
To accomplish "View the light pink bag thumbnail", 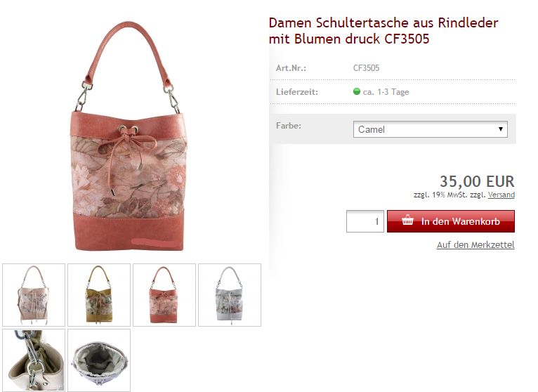I will pyautogui.click(x=34, y=295).
